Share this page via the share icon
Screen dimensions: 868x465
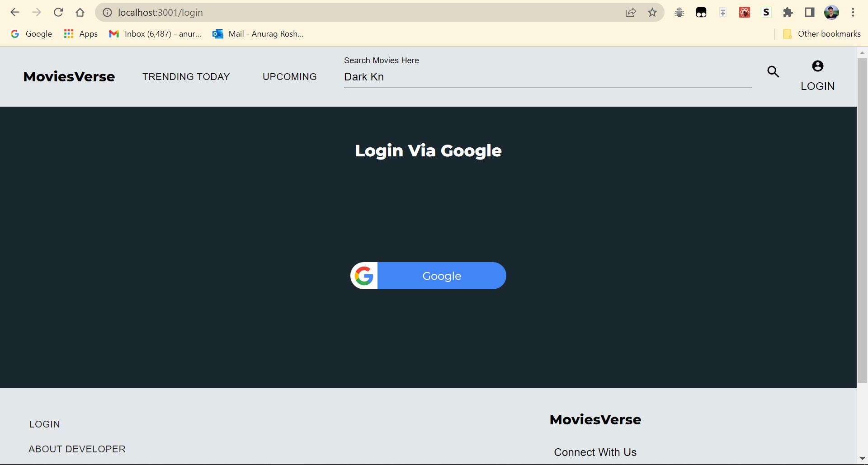click(x=631, y=13)
